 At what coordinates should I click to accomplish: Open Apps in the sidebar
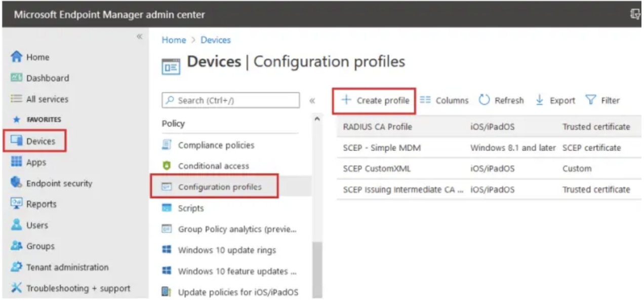click(x=36, y=162)
